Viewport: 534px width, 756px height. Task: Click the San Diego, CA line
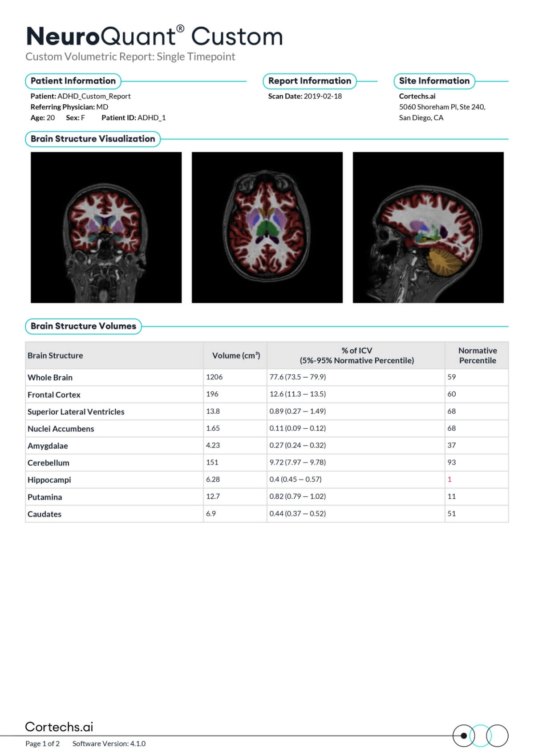click(x=421, y=118)
